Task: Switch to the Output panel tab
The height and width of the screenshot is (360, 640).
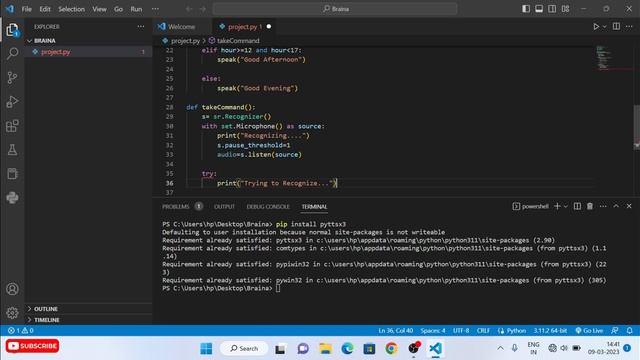Action: (224, 207)
